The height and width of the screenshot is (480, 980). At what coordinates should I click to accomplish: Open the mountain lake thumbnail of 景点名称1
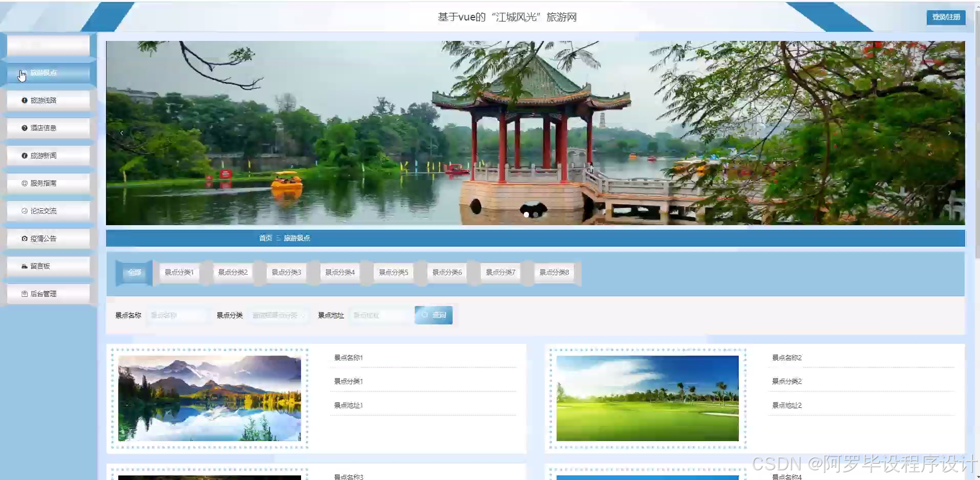click(209, 398)
